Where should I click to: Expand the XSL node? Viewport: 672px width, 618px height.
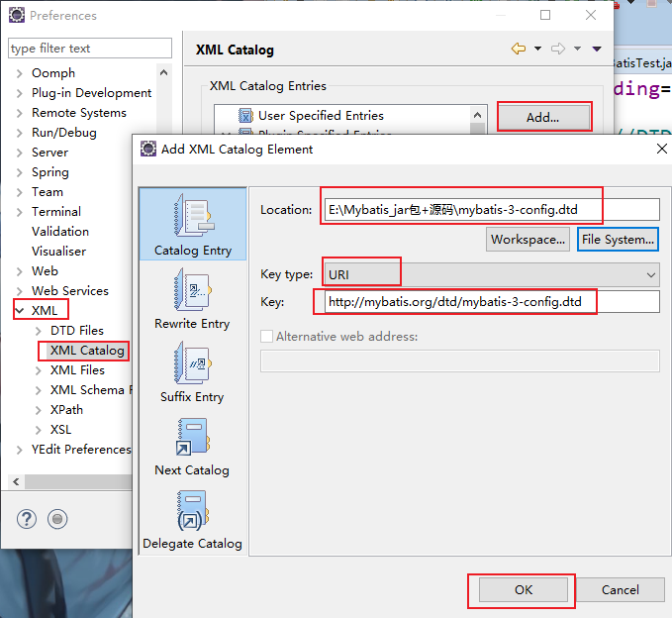click(39, 430)
